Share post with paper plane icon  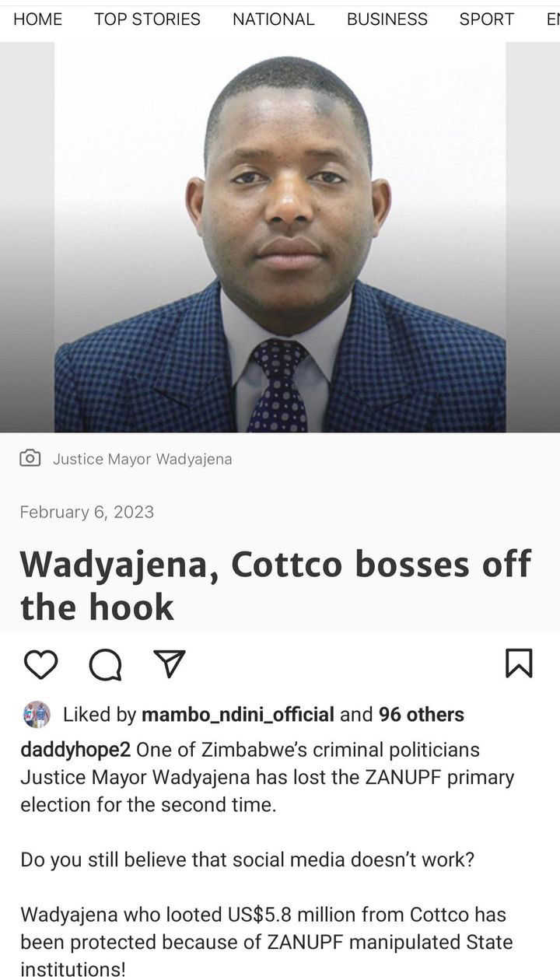click(169, 663)
